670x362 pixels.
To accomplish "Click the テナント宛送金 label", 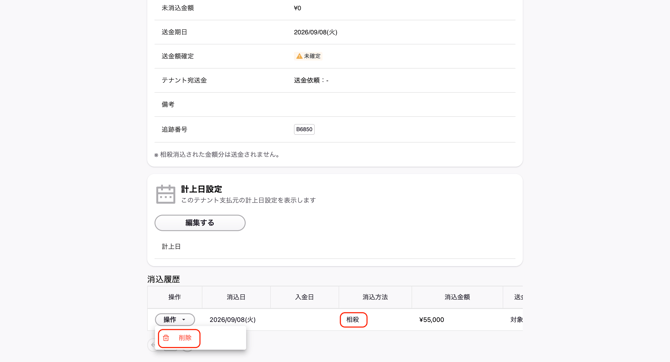I will (x=184, y=80).
